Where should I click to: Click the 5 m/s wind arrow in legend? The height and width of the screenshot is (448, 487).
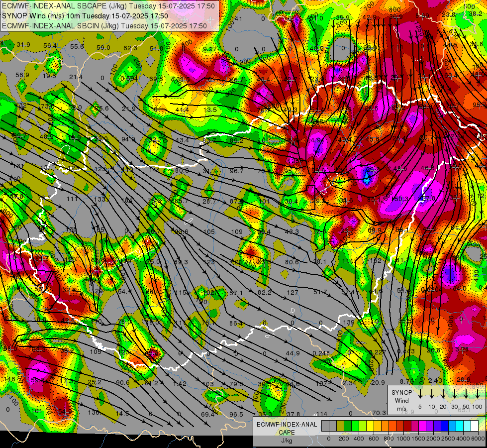tap(420, 394)
